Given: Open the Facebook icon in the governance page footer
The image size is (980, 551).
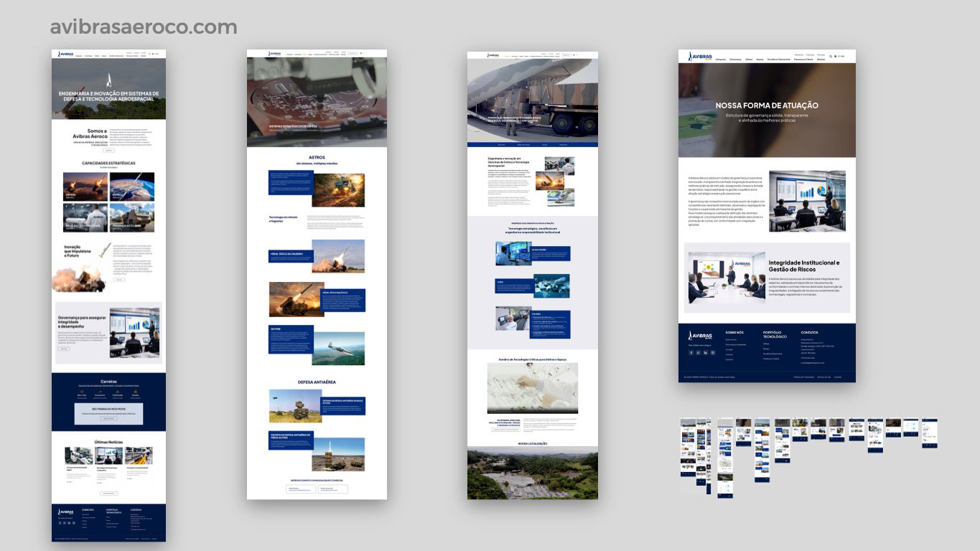Looking at the screenshot, I should pyautogui.click(x=691, y=353).
